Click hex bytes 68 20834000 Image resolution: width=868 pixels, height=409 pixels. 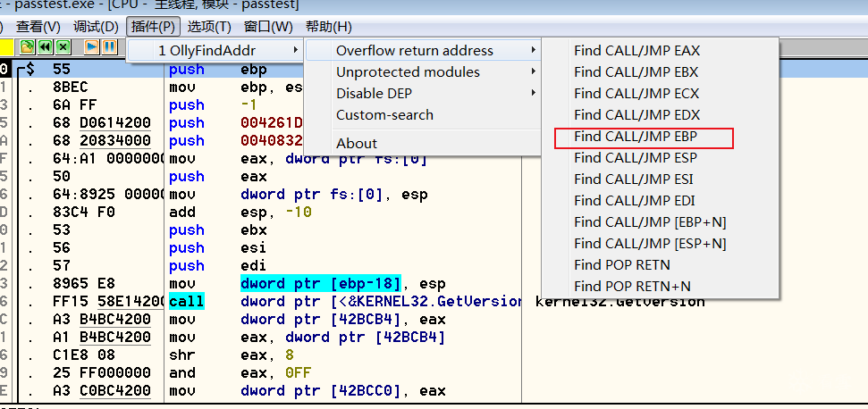(x=102, y=140)
